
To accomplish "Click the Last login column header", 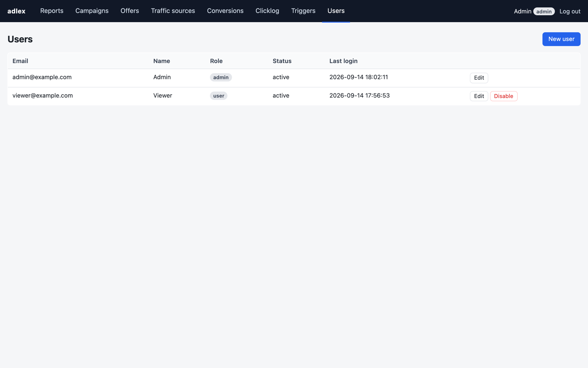I will click(x=343, y=61).
